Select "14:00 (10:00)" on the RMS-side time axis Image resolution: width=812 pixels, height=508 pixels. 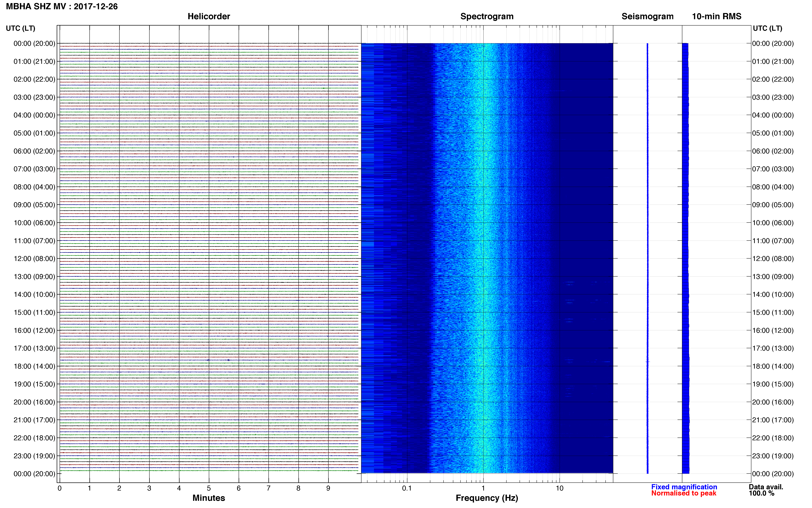[773, 295]
